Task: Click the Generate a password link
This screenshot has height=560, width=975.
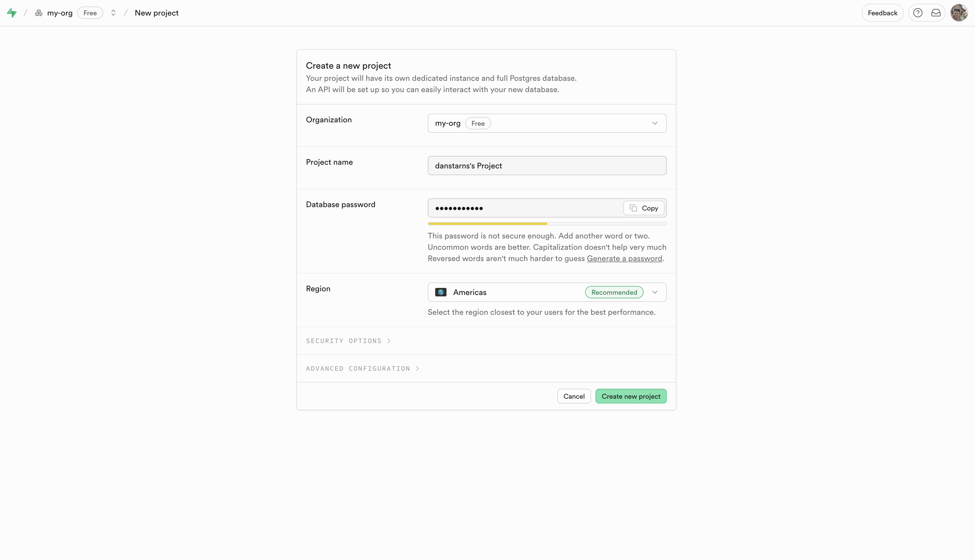Action: 624,259
